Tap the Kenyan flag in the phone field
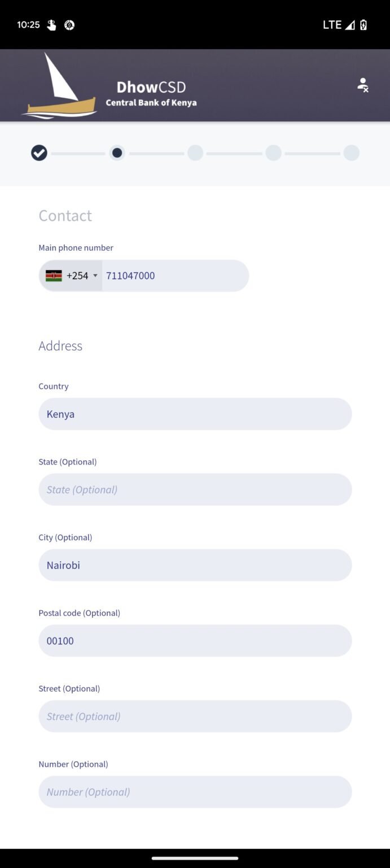This screenshot has height=868, width=390. click(53, 276)
